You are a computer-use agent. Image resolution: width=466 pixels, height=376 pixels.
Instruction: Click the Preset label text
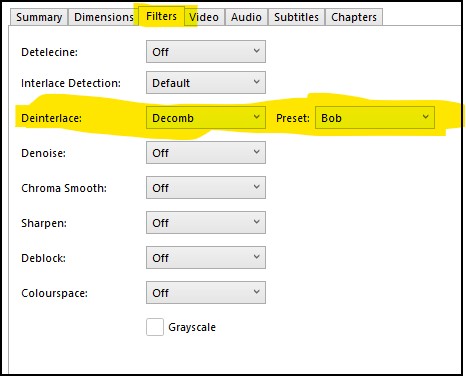pyautogui.click(x=293, y=118)
